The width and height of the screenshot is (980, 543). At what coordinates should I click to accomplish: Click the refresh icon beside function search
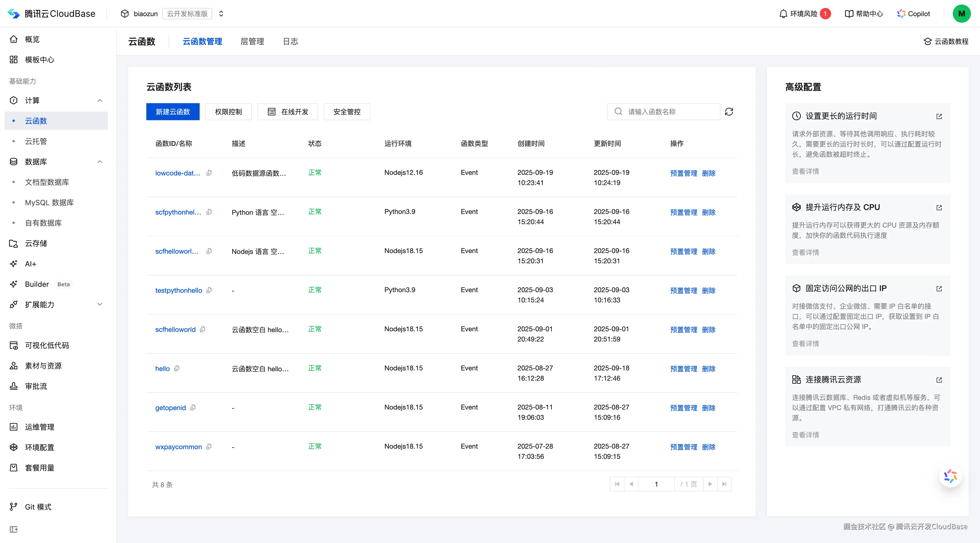[729, 111]
